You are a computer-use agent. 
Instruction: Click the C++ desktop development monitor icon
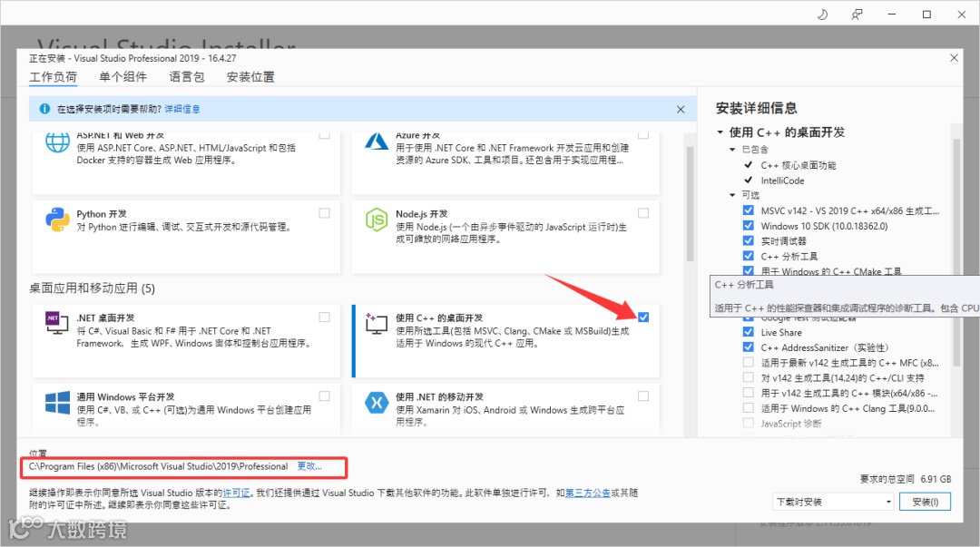tap(377, 323)
